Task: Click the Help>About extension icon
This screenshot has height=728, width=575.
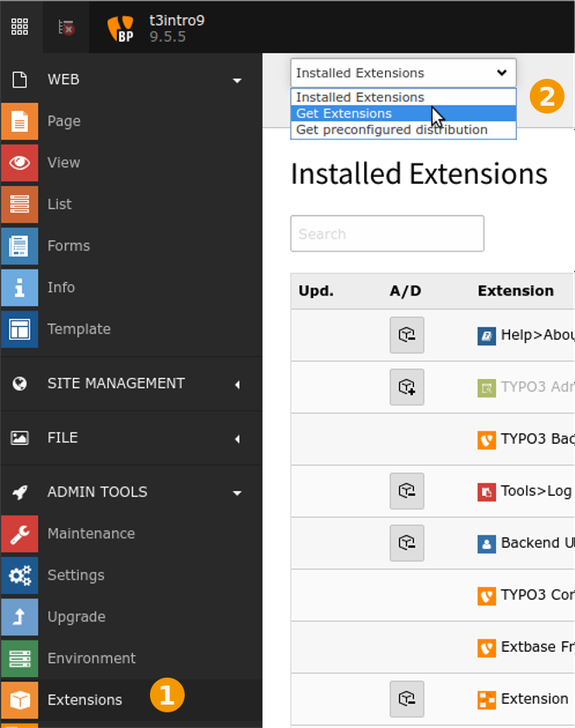Action: (487, 336)
